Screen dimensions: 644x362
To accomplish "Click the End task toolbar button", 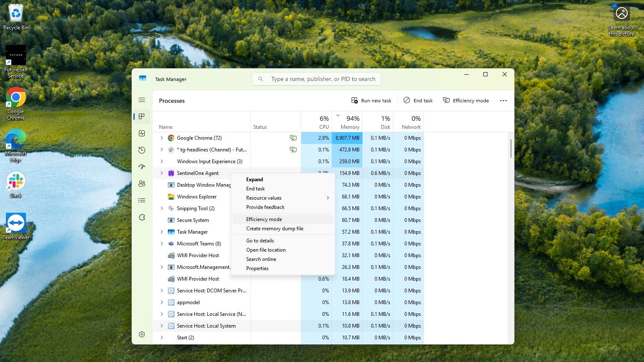I will [418, 100].
